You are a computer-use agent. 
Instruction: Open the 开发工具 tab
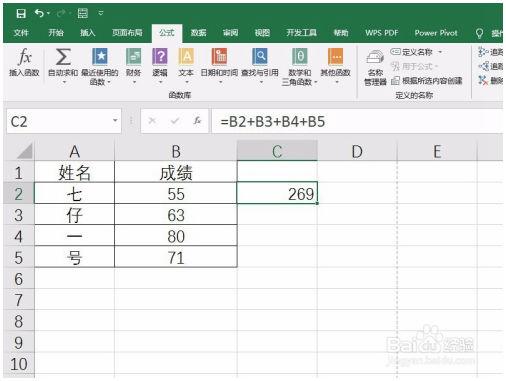click(x=302, y=33)
